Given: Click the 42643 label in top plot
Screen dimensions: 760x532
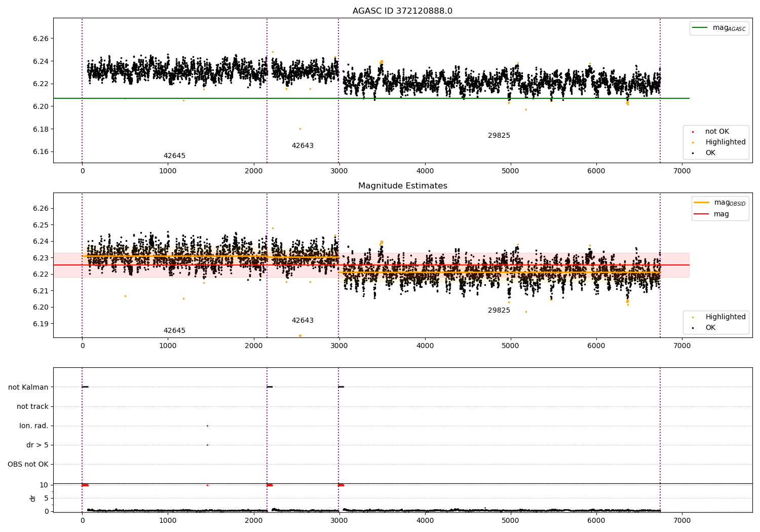Looking at the screenshot, I should 302,146.
